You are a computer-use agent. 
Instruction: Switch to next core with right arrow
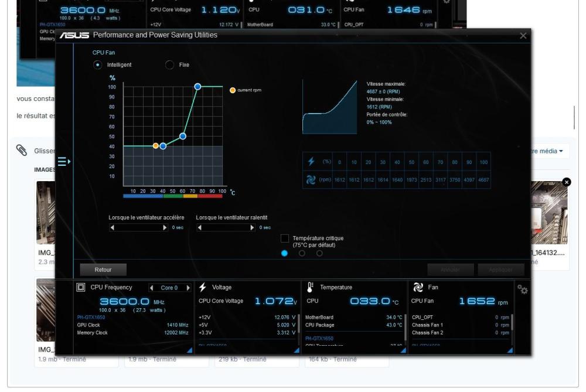coord(188,288)
